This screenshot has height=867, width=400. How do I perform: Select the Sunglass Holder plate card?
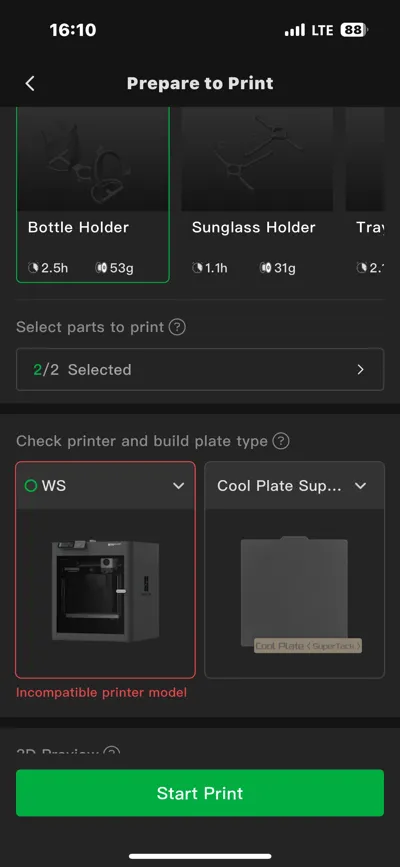coord(257,195)
